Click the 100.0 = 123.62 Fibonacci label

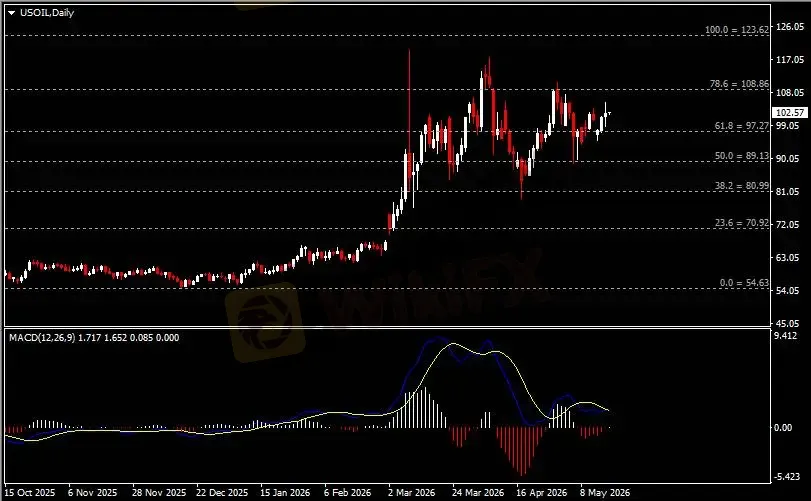737,30
